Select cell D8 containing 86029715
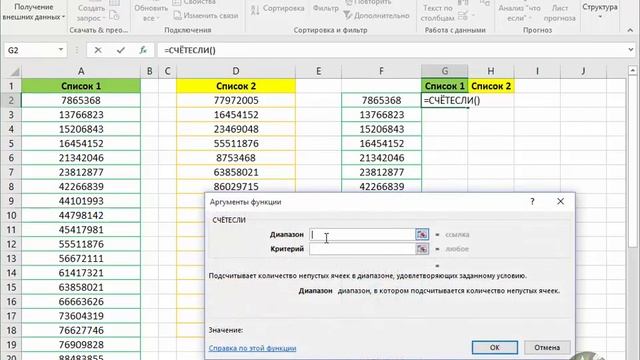 236,187
